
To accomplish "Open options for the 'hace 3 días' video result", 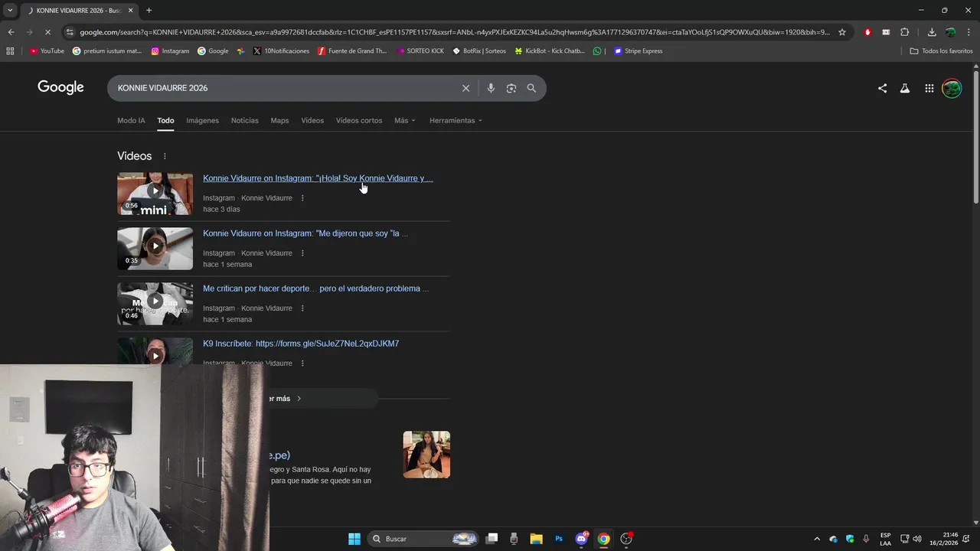I will click(x=302, y=198).
